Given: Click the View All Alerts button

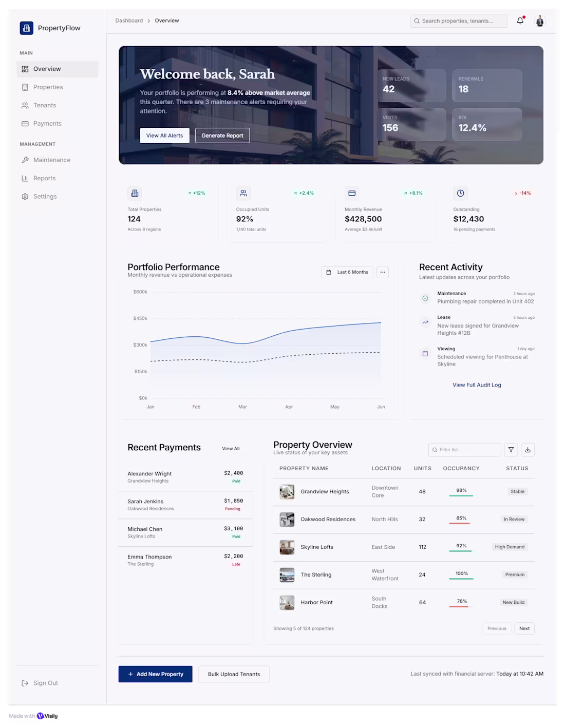Looking at the screenshot, I should click(164, 136).
